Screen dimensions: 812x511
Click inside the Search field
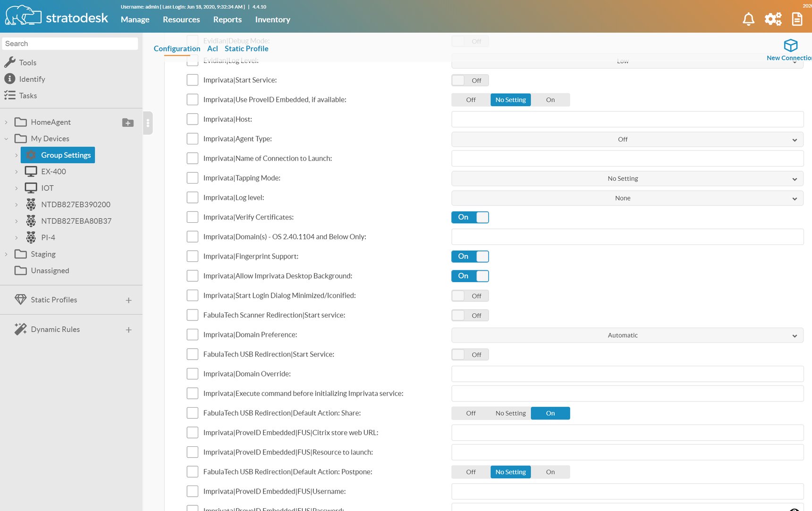[69, 43]
